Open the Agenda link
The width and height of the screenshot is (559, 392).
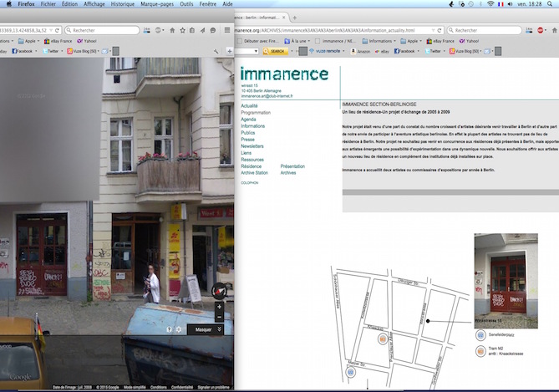click(x=248, y=120)
